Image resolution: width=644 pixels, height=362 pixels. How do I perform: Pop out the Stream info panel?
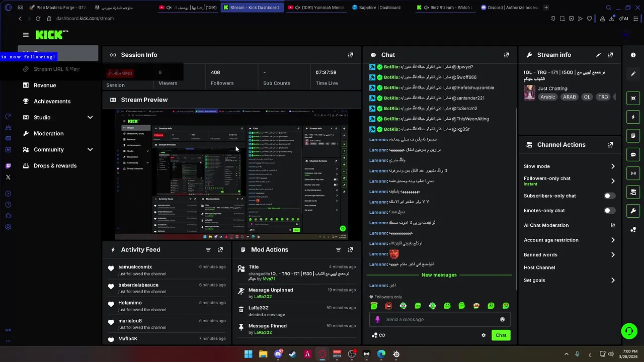coord(610,55)
